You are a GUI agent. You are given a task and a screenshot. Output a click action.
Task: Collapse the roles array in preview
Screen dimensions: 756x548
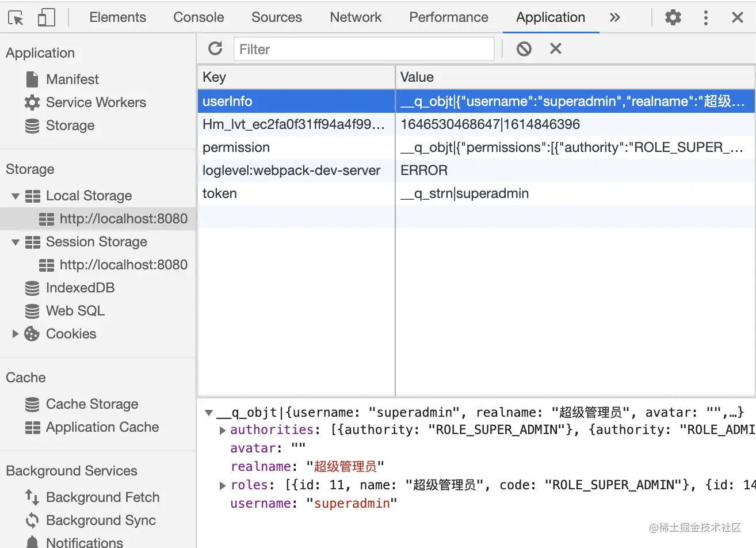[x=223, y=485]
